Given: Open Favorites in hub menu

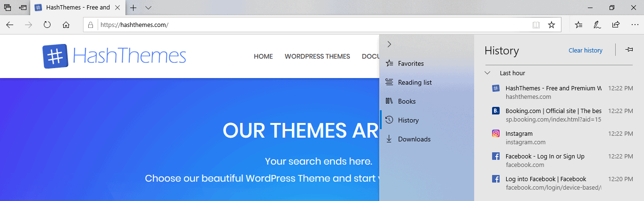Looking at the screenshot, I should (x=427, y=63).
